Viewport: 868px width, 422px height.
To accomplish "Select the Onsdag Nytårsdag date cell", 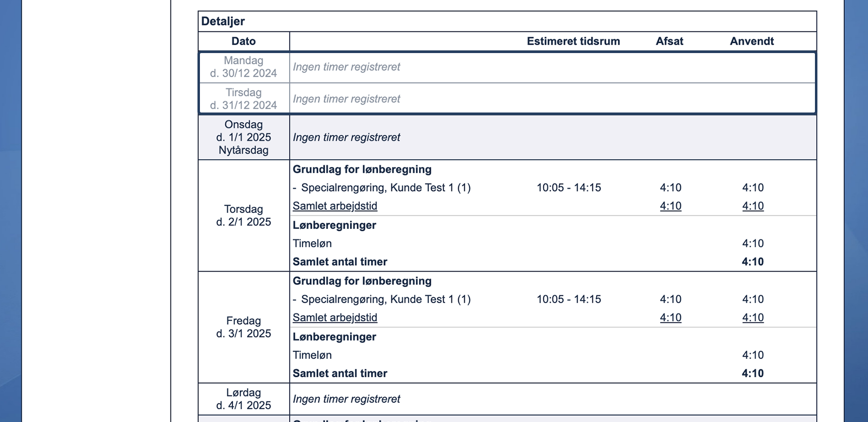I will pyautogui.click(x=244, y=138).
